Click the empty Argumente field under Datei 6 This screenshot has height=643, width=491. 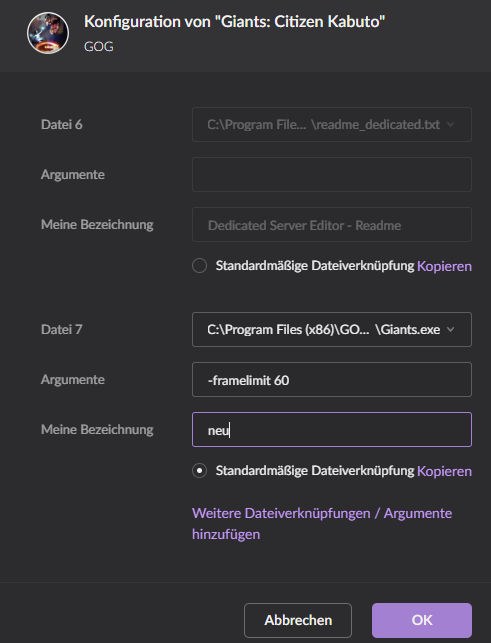tap(331, 175)
